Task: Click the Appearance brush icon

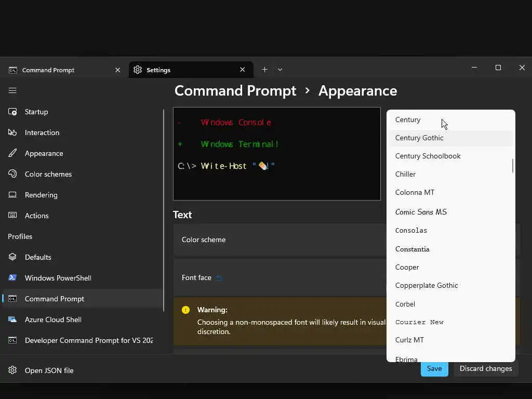Action: 12,153
